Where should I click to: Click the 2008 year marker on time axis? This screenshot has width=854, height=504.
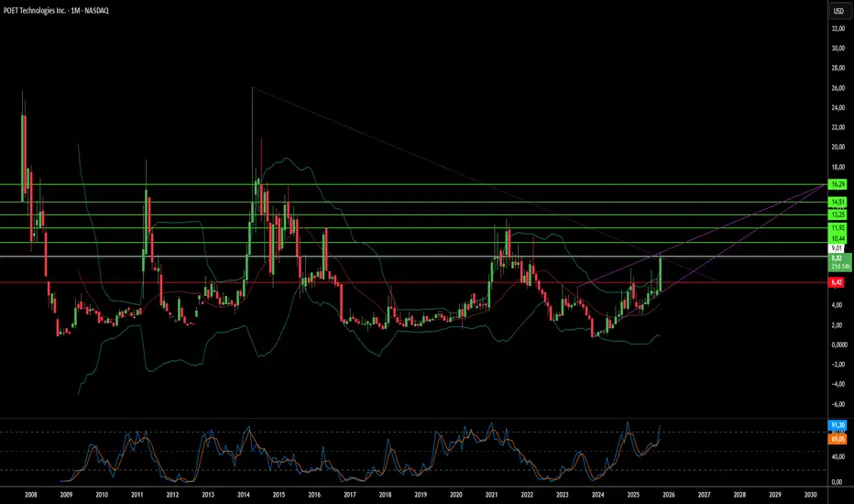(31, 495)
